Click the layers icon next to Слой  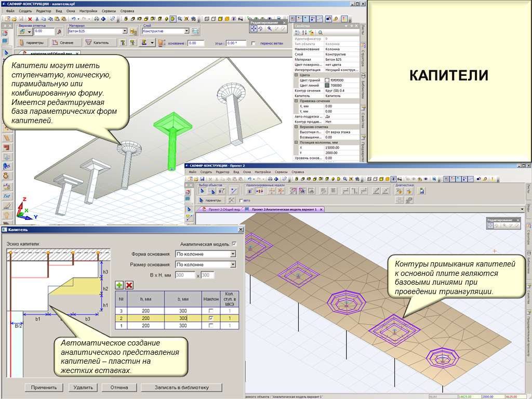click(x=195, y=31)
